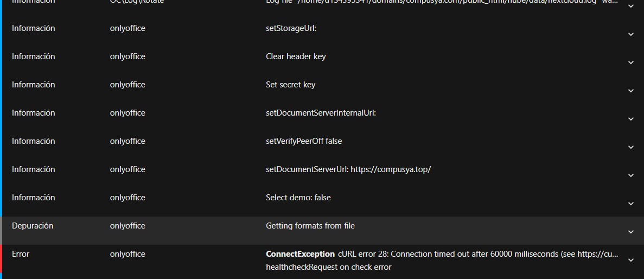Screen dimensions: 644x279
Task: Click onlyoffice app name in Error row
Action: (x=127, y=254)
